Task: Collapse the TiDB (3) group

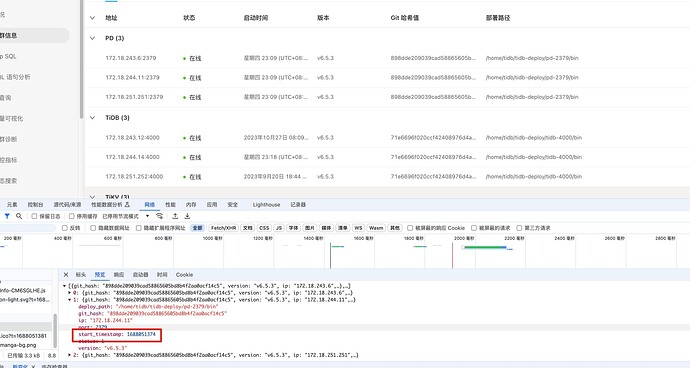Action: click(x=92, y=118)
